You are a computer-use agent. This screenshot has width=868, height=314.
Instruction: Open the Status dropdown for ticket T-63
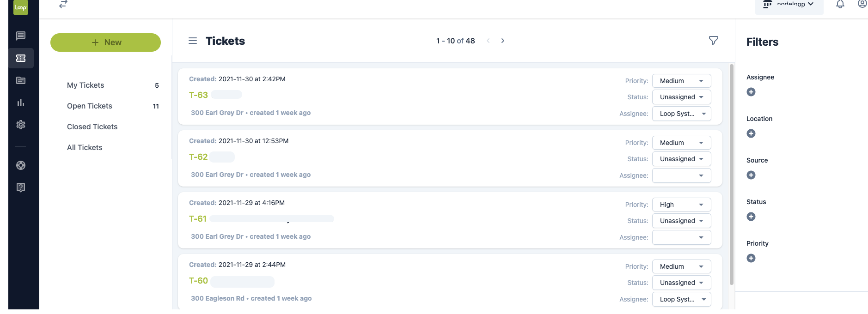point(681,97)
